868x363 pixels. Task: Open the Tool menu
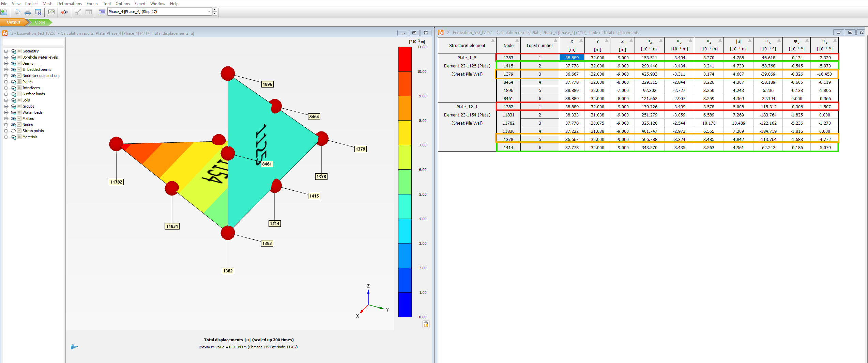click(x=107, y=3)
